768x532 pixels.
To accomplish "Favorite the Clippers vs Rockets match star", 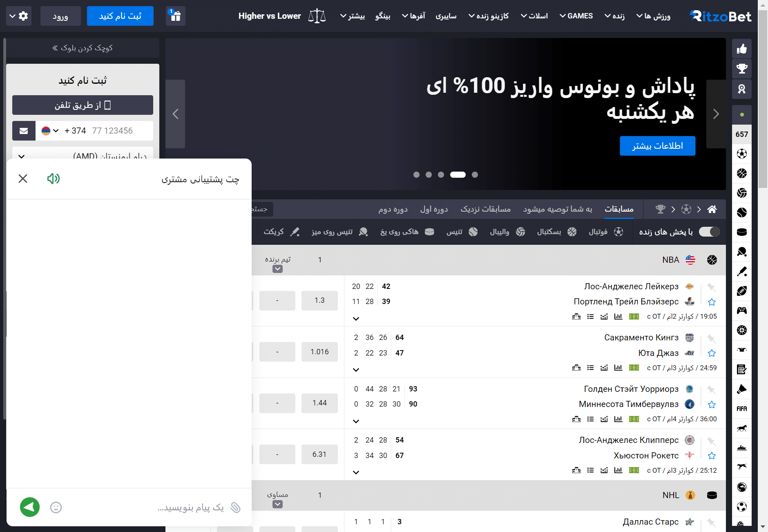I will point(712,456).
